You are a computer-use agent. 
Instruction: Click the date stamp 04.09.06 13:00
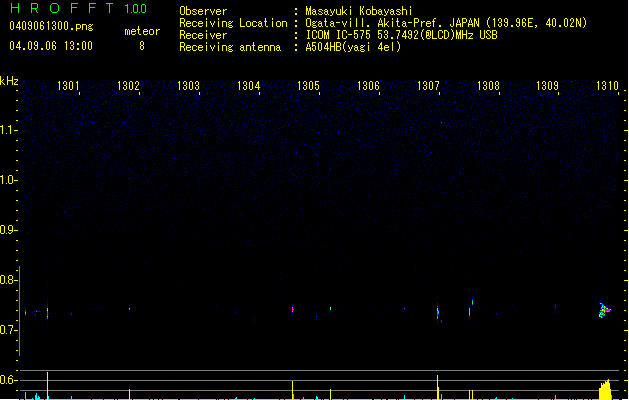[51, 46]
